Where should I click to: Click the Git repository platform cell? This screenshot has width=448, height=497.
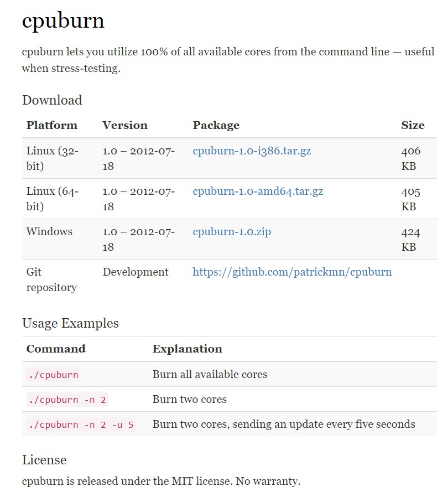[51, 279]
